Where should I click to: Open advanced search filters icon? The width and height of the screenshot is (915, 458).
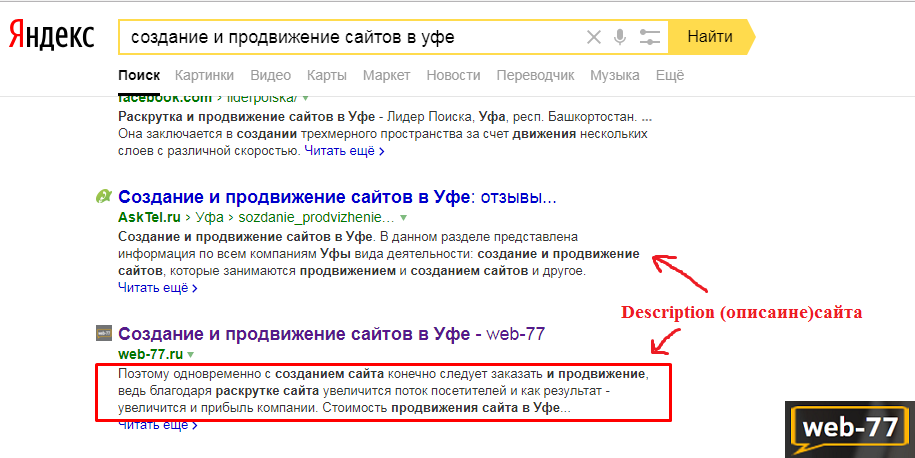click(649, 37)
